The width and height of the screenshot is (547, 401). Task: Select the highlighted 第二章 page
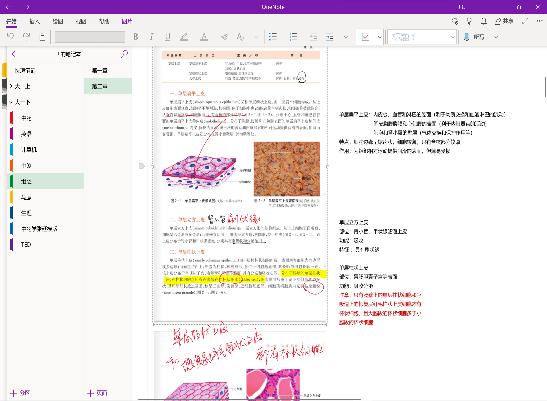click(108, 86)
